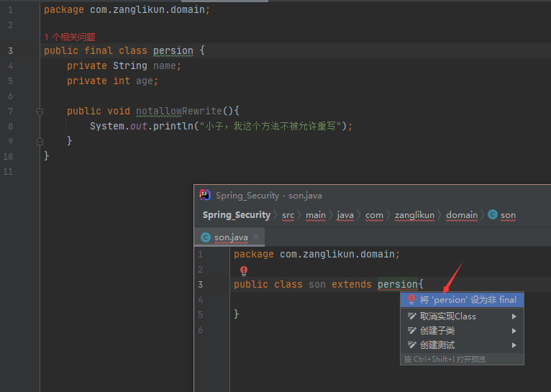Expand the 创建子类 submenu arrow

point(514,331)
